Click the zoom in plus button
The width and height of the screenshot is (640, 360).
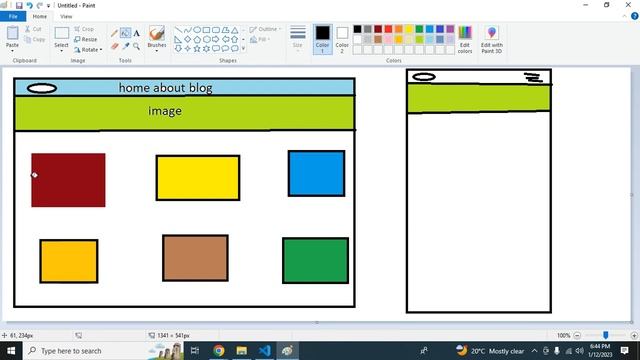tap(634, 336)
